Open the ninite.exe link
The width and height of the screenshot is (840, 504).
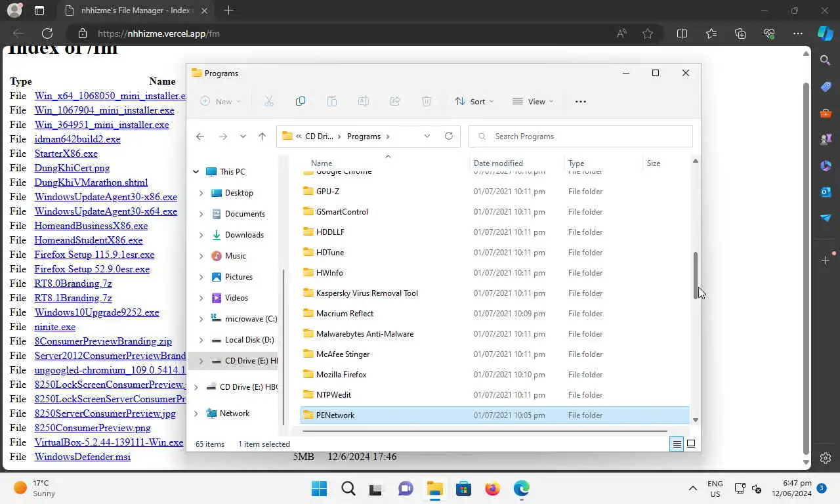pyautogui.click(x=55, y=327)
